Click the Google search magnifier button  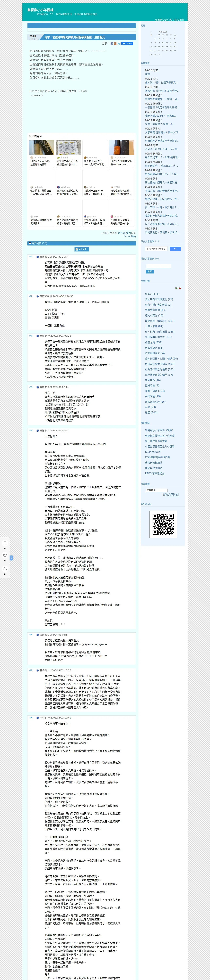[175, 249]
